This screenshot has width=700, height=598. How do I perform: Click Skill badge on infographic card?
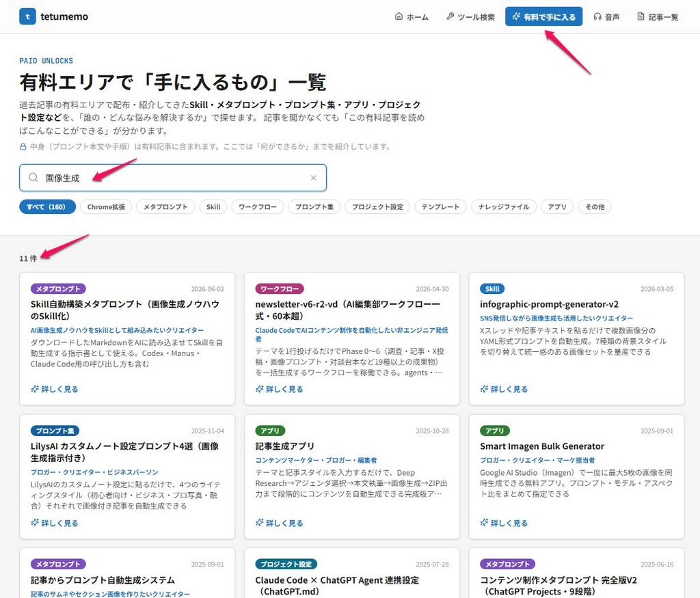coord(492,288)
